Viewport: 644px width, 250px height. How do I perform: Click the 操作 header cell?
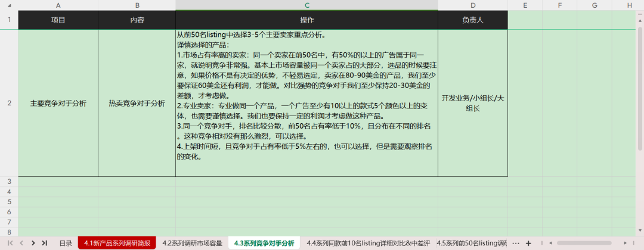[307, 20]
